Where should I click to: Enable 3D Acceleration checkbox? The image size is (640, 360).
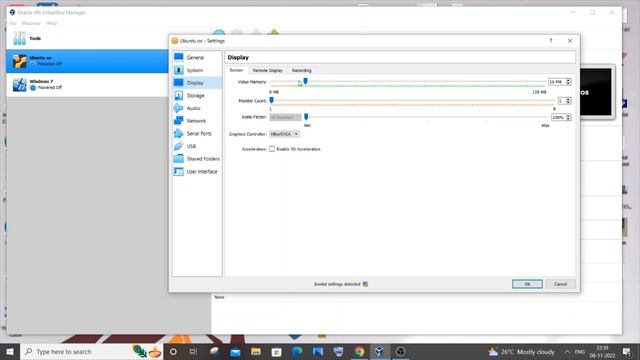[272, 149]
